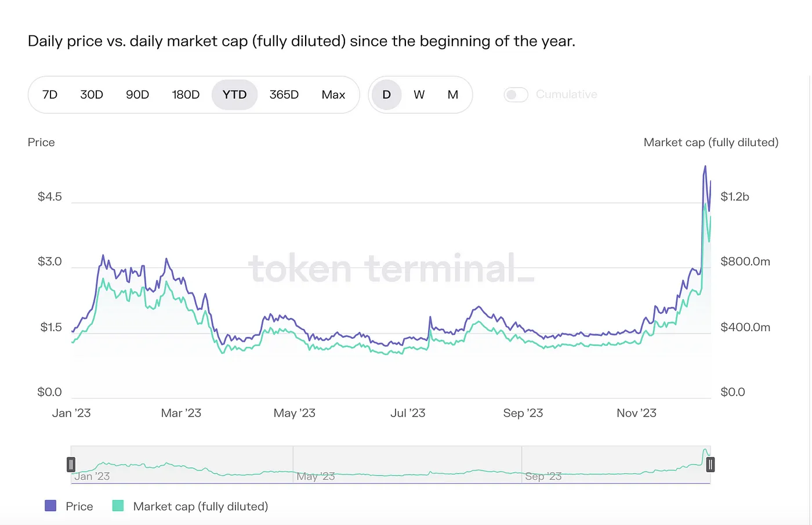Enable the Cumulative toggle
This screenshot has height=525, width=812.
pos(516,95)
